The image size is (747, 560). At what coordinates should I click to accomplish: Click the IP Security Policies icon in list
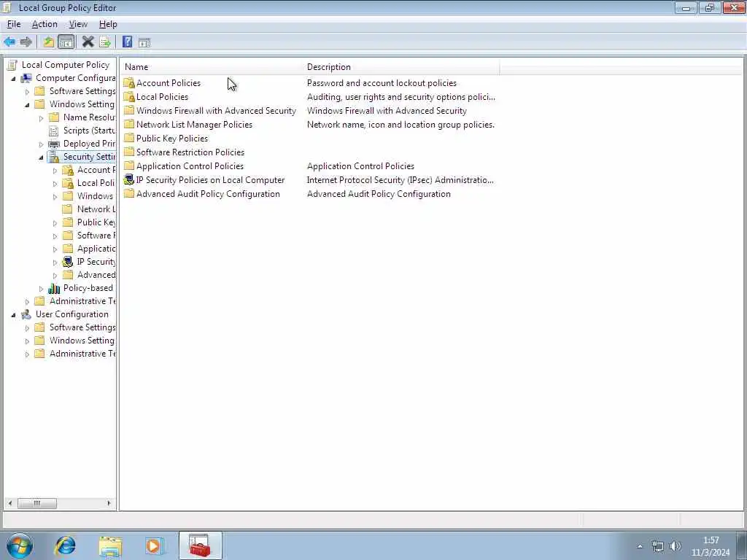[x=129, y=180]
